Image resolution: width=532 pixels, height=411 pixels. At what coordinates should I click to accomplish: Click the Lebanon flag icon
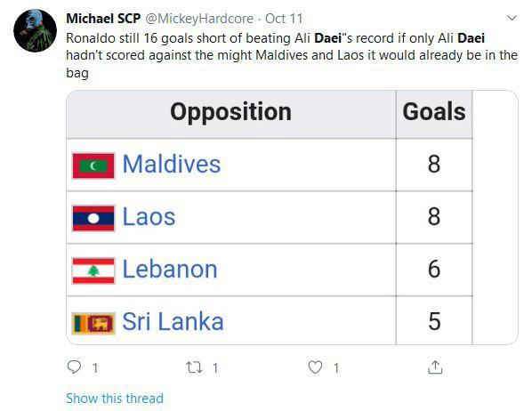pyautogui.click(x=93, y=270)
